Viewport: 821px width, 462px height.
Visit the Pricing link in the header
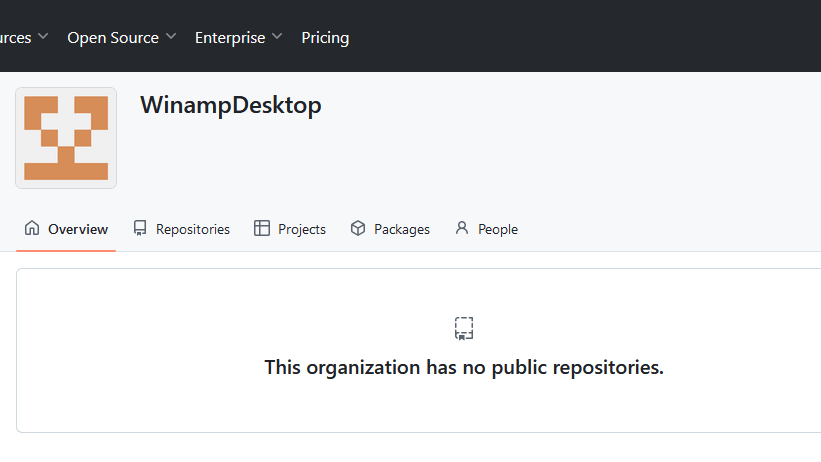click(325, 38)
